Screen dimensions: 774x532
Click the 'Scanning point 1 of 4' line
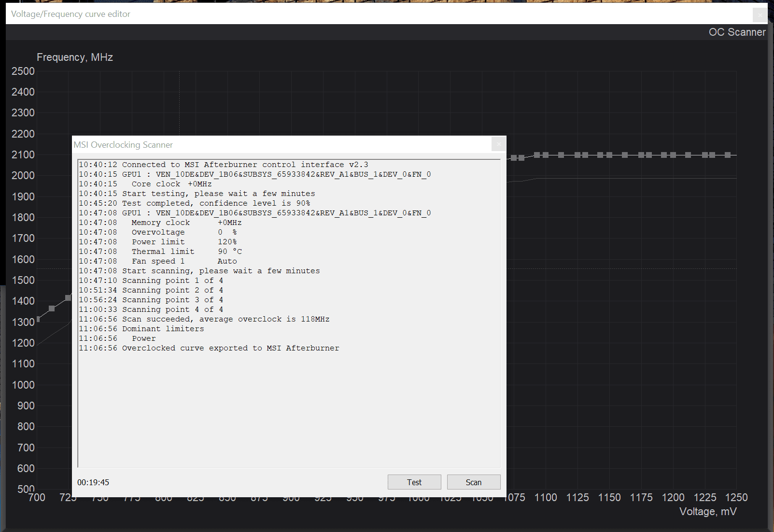pos(151,280)
